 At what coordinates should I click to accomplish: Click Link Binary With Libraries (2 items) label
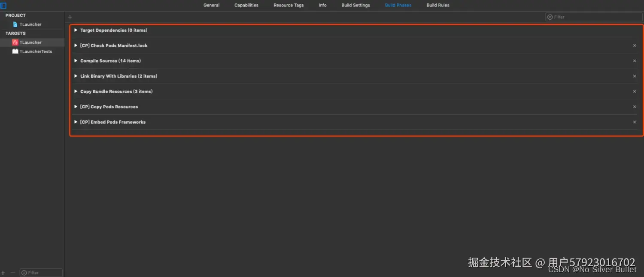point(118,76)
